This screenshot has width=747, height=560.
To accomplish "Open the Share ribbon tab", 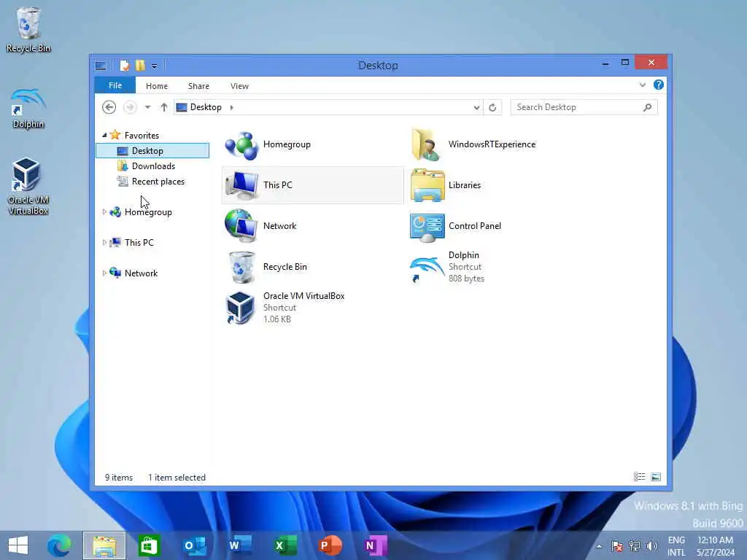I will coord(198,86).
